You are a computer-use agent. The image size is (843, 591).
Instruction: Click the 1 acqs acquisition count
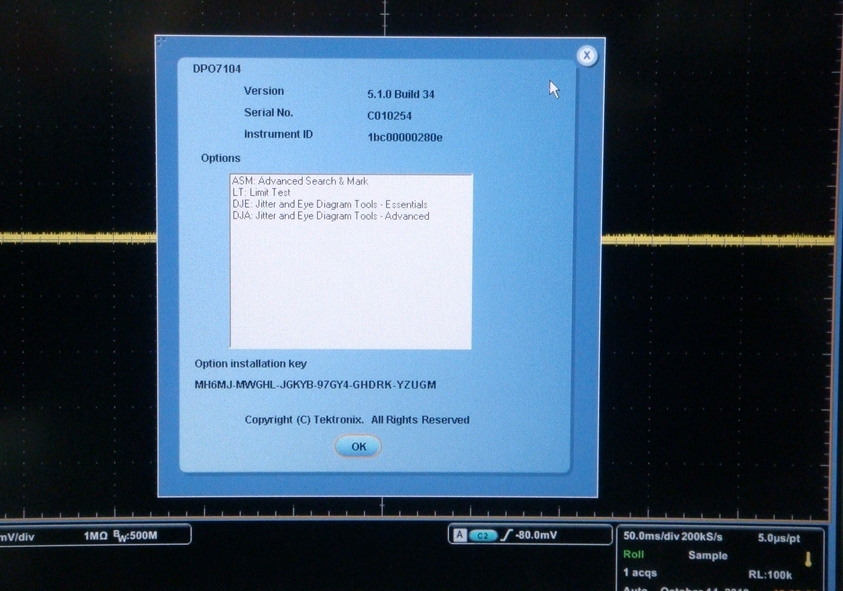pyautogui.click(x=640, y=573)
